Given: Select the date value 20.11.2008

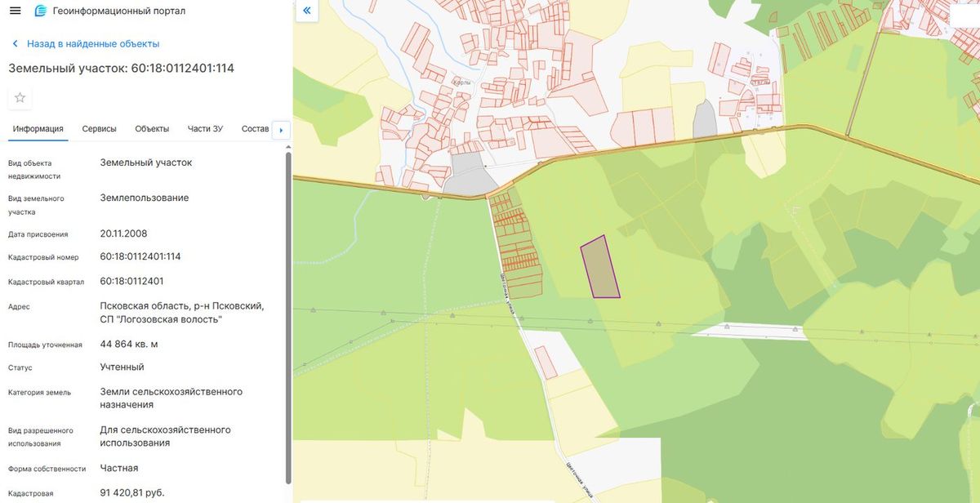Looking at the screenshot, I should (123, 234).
